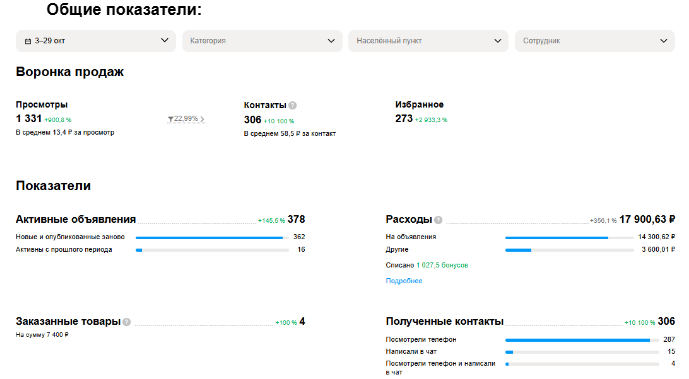Click the chevron arrow in Категория filter
The height and width of the screenshot is (379, 689).
coord(331,41)
